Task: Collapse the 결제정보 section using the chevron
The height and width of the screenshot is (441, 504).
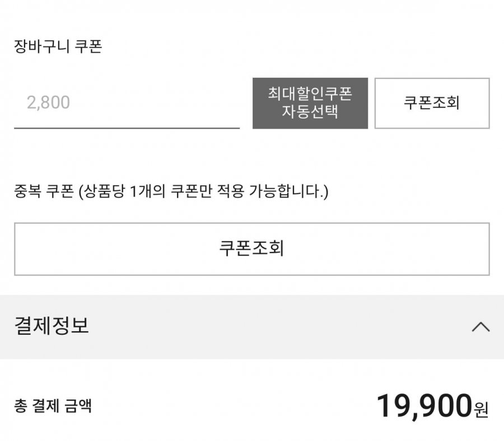Action: [x=480, y=327]
